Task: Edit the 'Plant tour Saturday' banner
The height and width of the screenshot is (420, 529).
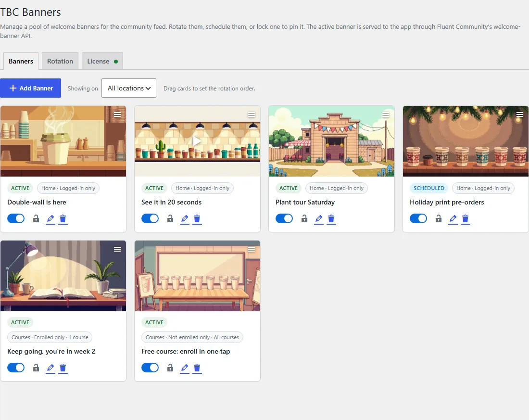Action: tap(319, 219)
